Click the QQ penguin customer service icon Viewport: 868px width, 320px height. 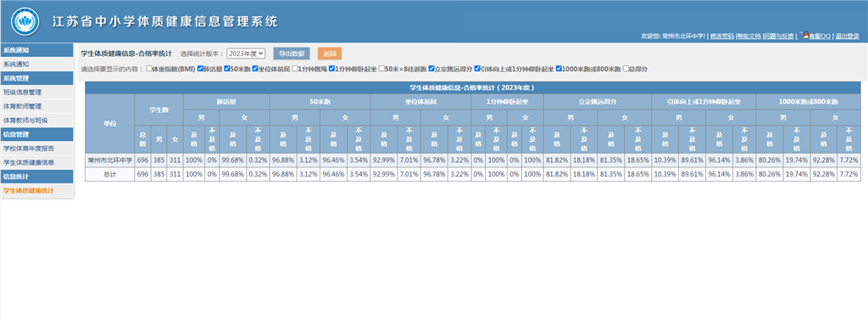point(805,35)
